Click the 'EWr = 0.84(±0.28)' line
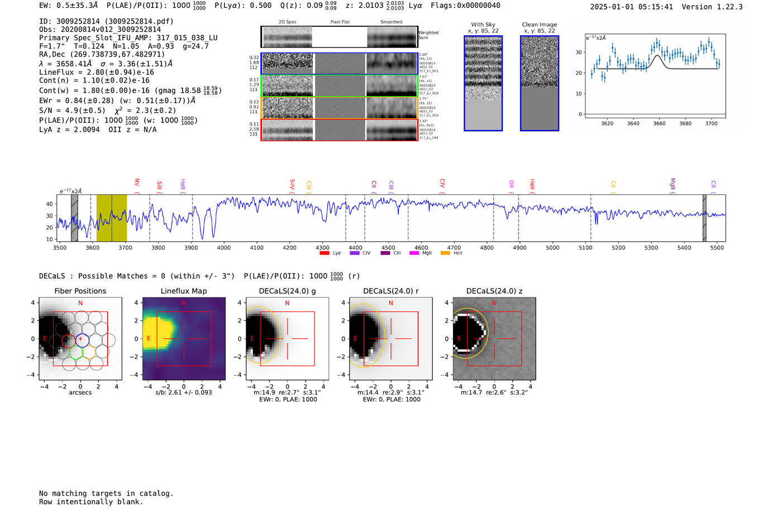 (117, 100)
